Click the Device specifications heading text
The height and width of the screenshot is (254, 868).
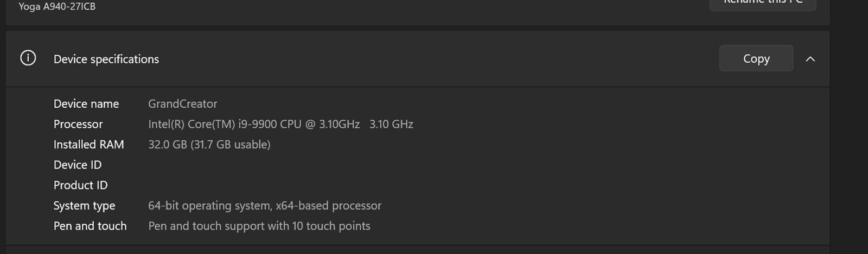pyautogui.click(x=106, y=59)
